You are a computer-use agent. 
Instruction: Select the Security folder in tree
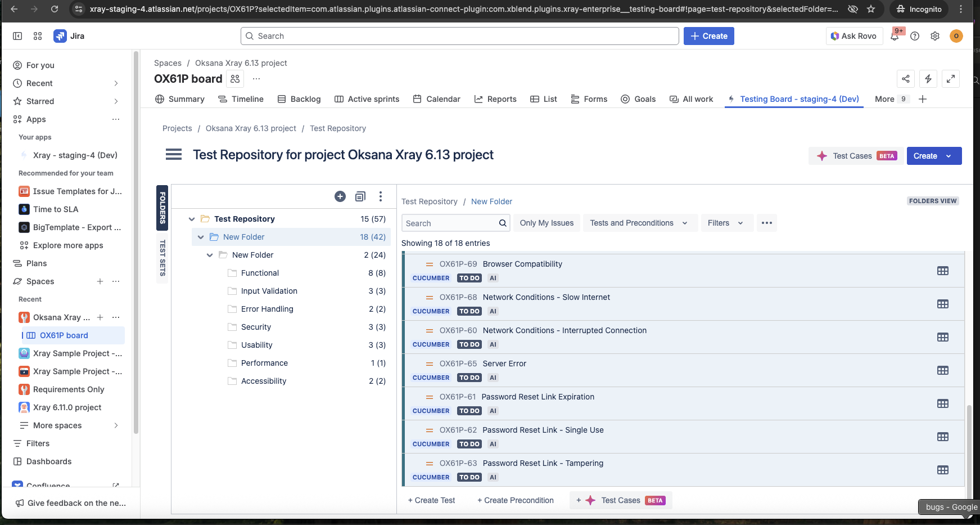[x=256, y=327]
